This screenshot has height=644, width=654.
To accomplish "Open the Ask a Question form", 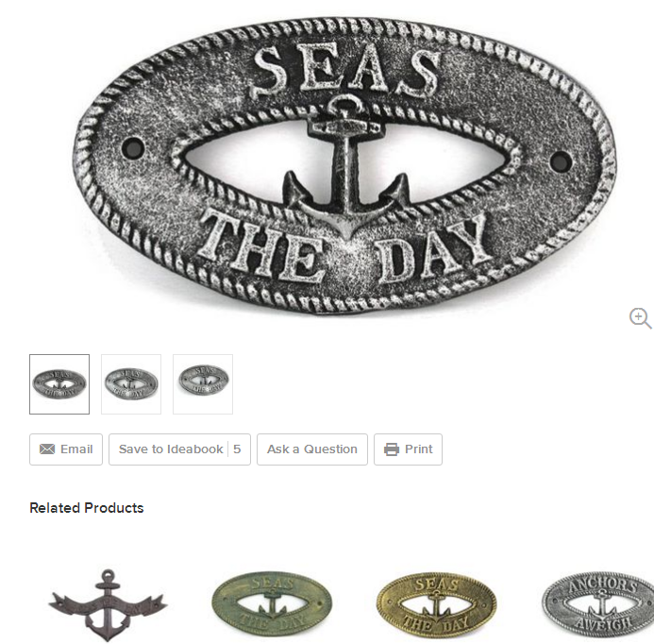I will point(312,449).
